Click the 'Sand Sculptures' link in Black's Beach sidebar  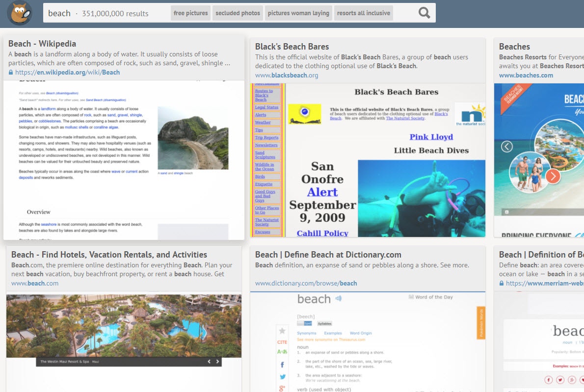(x=265, y=155)
